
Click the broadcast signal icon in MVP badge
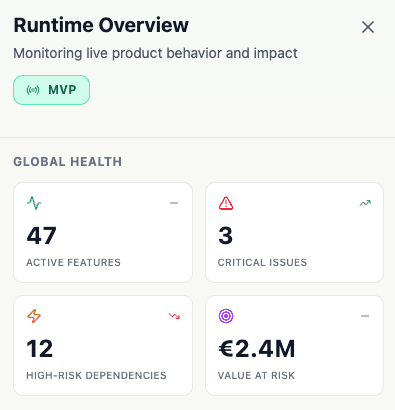[x=33, y=90]
